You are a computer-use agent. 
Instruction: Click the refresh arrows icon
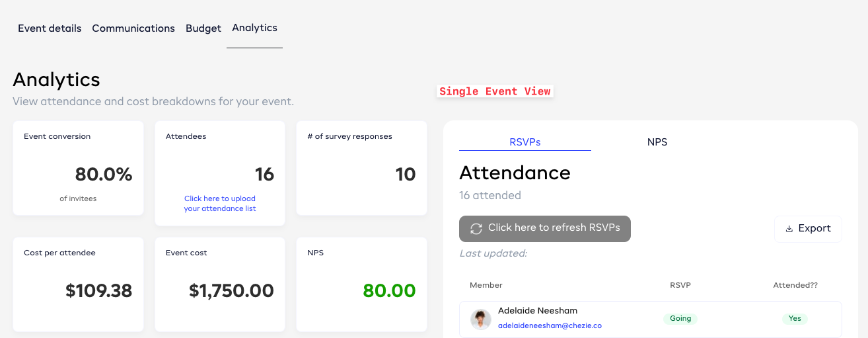(x=476, y=228)
